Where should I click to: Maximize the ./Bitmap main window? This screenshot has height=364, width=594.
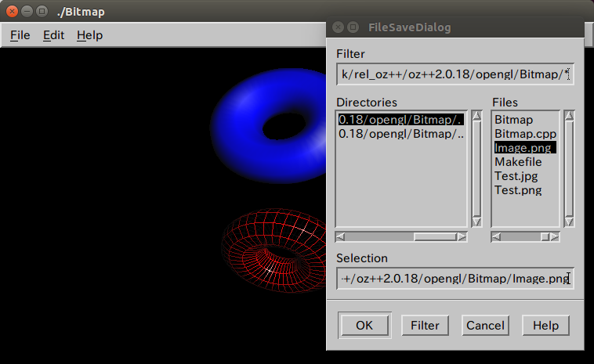[42, 12]
